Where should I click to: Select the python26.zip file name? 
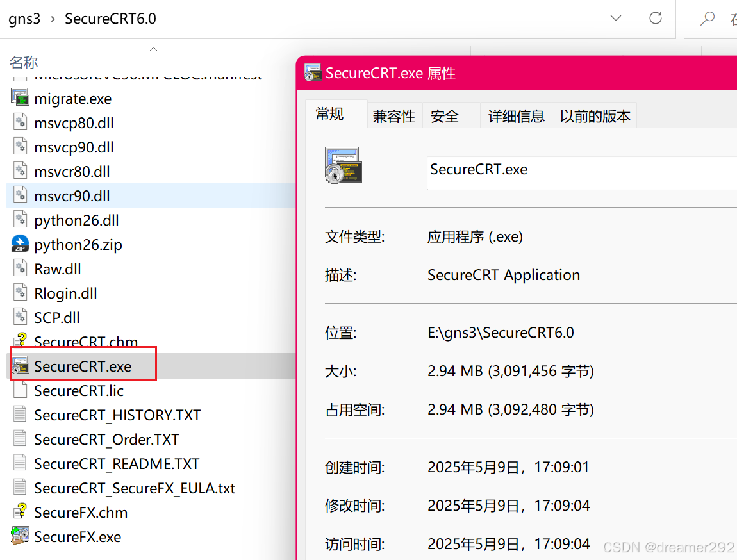pyautogui.click(x=78, y=245)
